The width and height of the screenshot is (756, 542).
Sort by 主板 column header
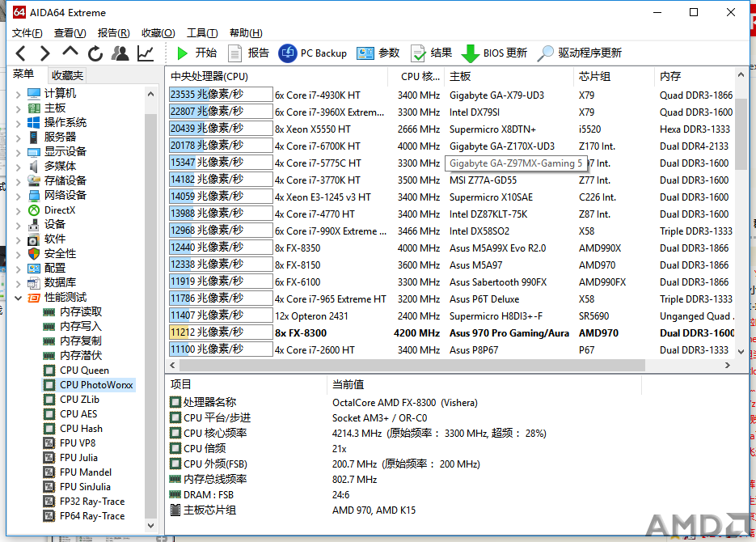coord(509,76)
